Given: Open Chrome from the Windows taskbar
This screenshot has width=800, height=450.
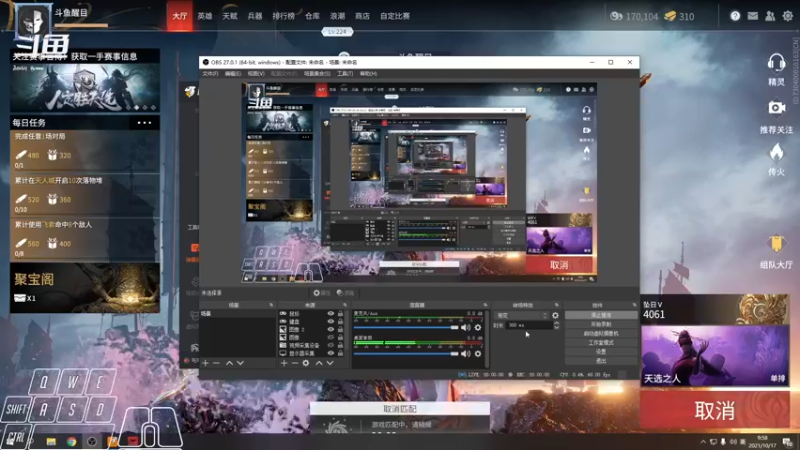Looking at the screenshot, I should pos(71,441).
